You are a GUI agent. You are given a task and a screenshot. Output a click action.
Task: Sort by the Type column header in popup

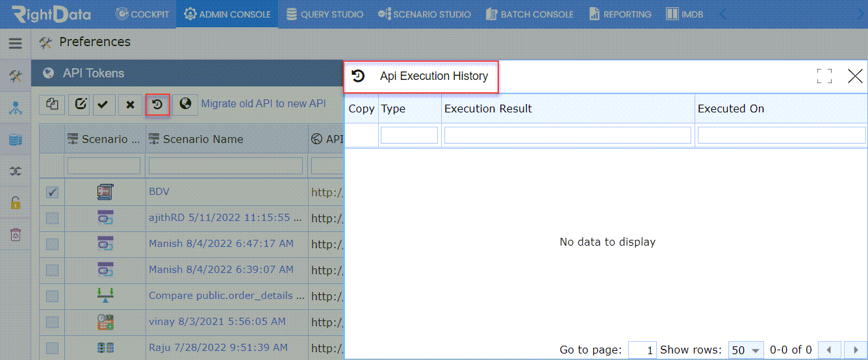[x=393, y=109]
